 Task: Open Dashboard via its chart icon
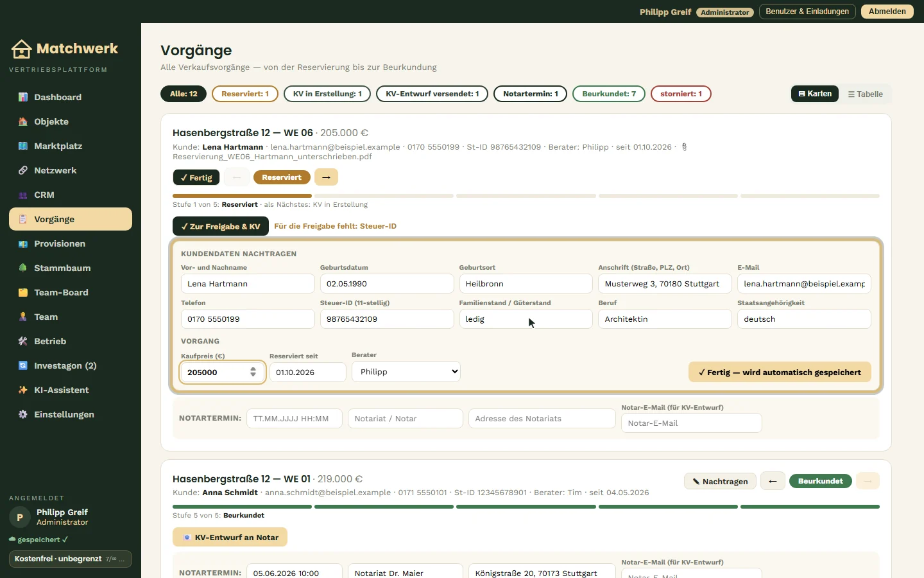[23, 97]
